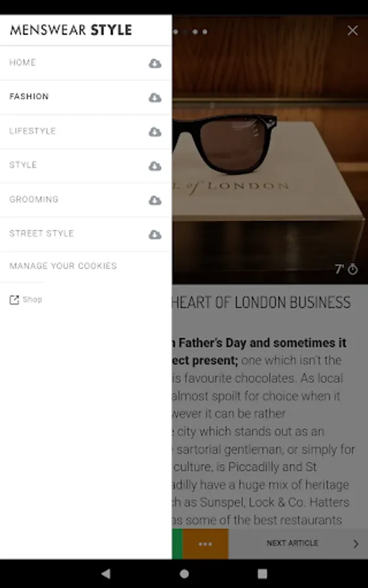The width and height of the screenshot is (368, 588).
Task: Download the Grooming section offline
Action: pos(155,201)
